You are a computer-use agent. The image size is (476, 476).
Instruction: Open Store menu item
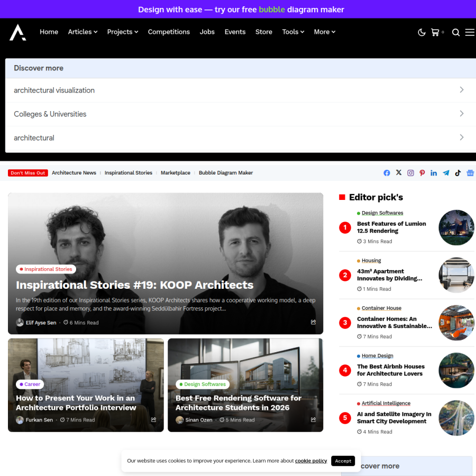pos(263,32)
